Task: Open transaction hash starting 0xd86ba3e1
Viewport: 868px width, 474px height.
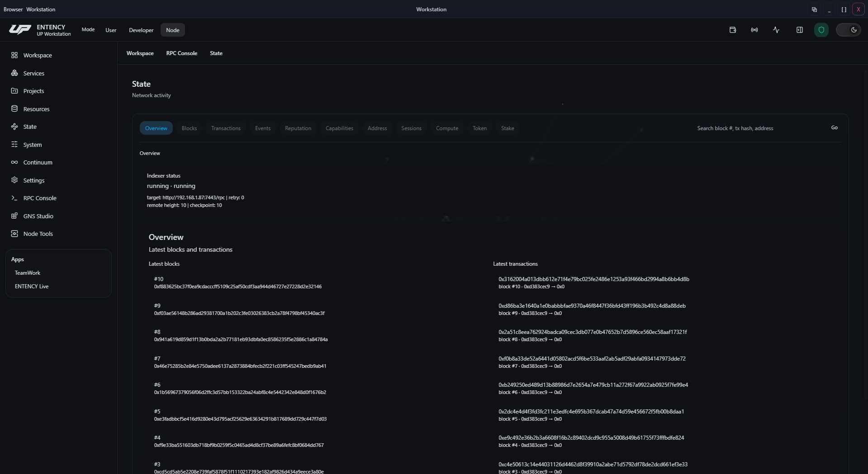Action: [x=592, y=306]
